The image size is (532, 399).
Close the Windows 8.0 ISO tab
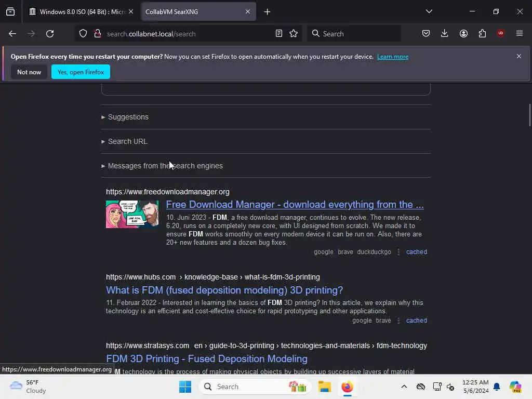point(131,11)
